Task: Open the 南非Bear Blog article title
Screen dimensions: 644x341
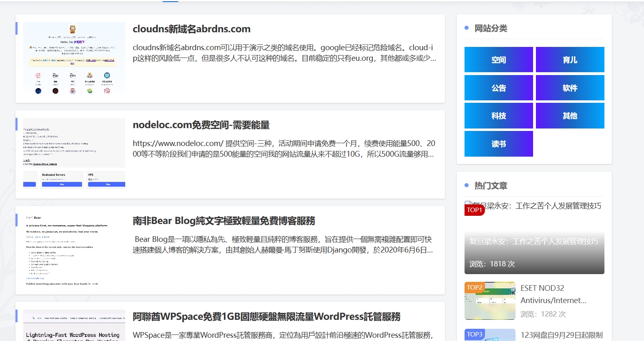Action: [224, 221]
